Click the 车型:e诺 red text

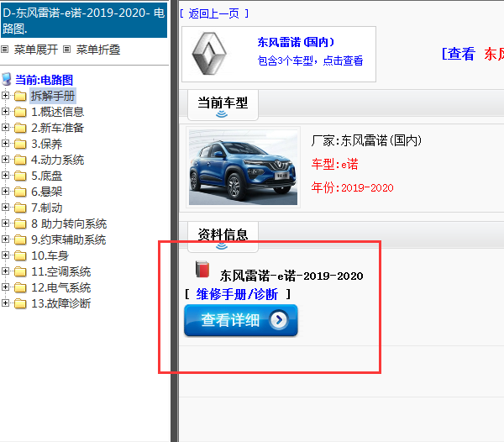tap(334, 164)
